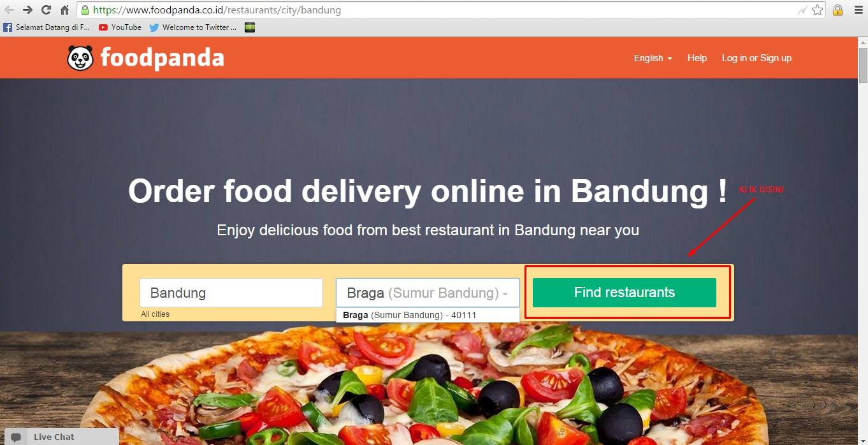Click the Braga area input field
868x445 pixels.
428,293
